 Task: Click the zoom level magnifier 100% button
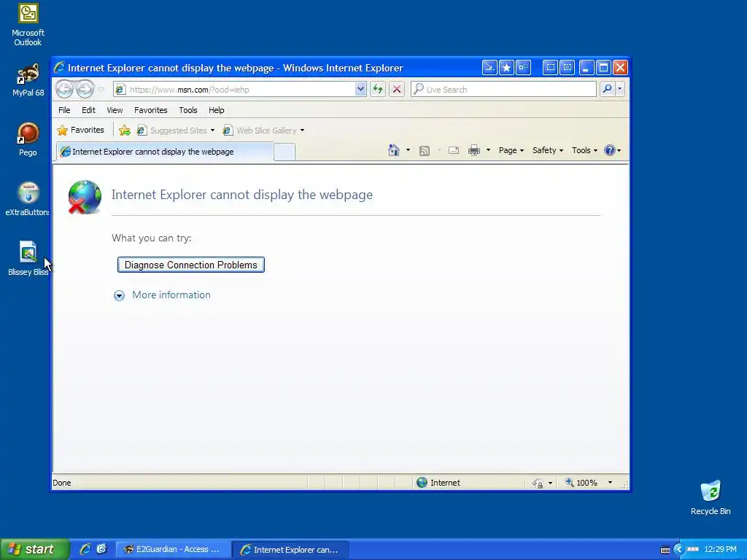[x=581, y=483]
